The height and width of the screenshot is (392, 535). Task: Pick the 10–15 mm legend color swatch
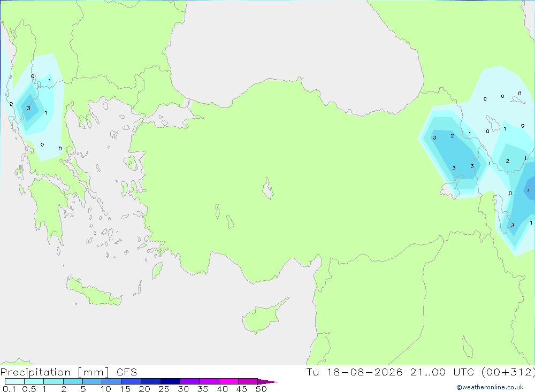pyautogui.click(x=112, y=381)
